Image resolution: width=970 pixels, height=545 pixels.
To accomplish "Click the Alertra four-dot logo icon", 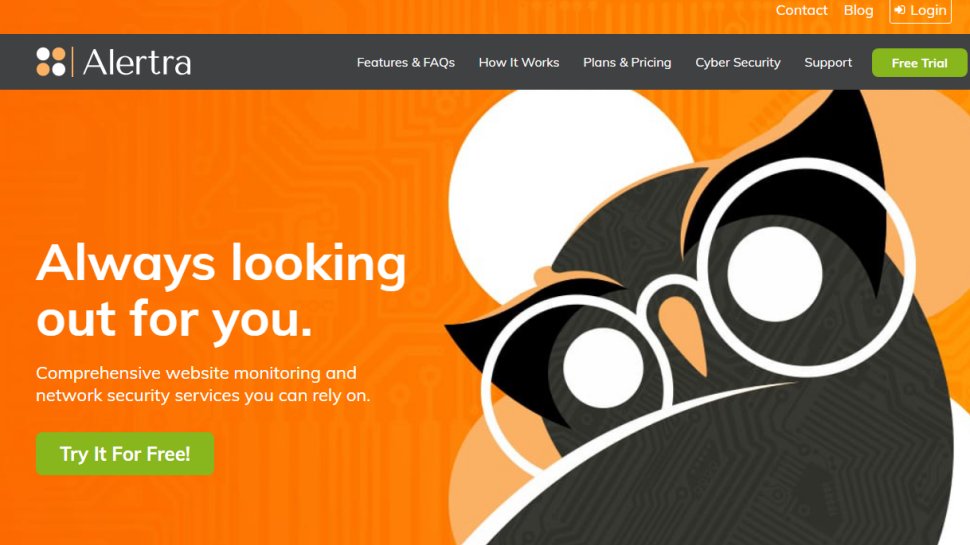I will 51,62.
